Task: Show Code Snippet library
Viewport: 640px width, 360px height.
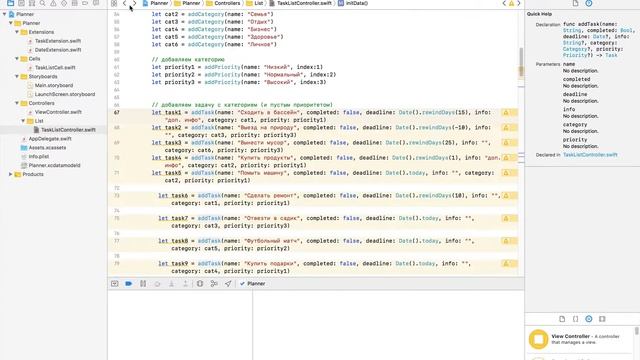Action: 576,319
